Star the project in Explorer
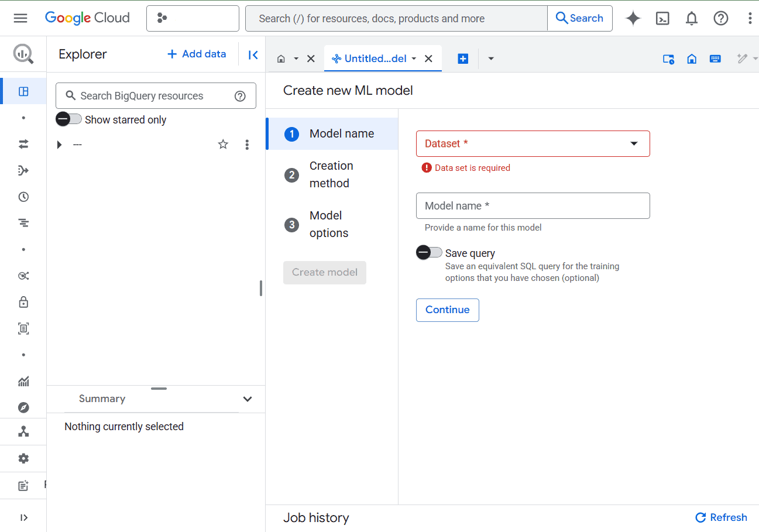Screen dimensions: 759x532 [223, 145]
